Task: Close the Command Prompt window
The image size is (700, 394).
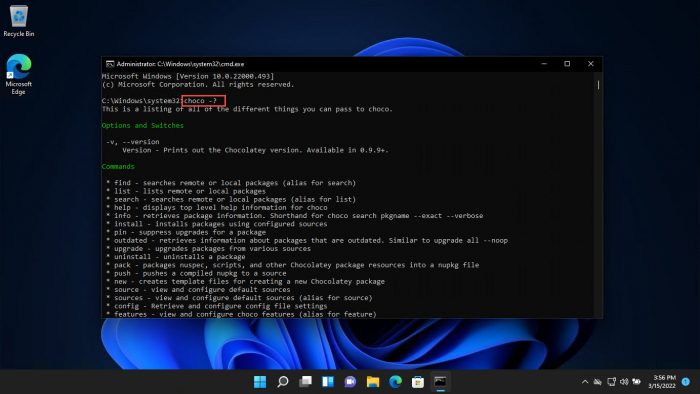Action: pos(591,64)
